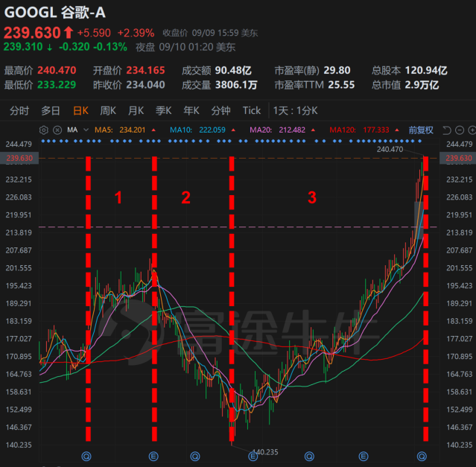The image size is (476, 467).
Task: Select the 季K quarterly candlestick tab
Action: pyautogui.click(x=164, y=110)
